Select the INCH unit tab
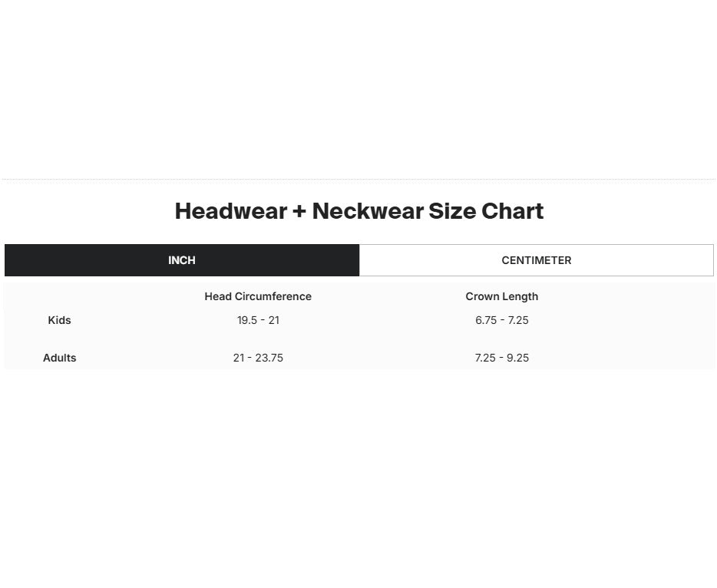 (x=181, y=260)
